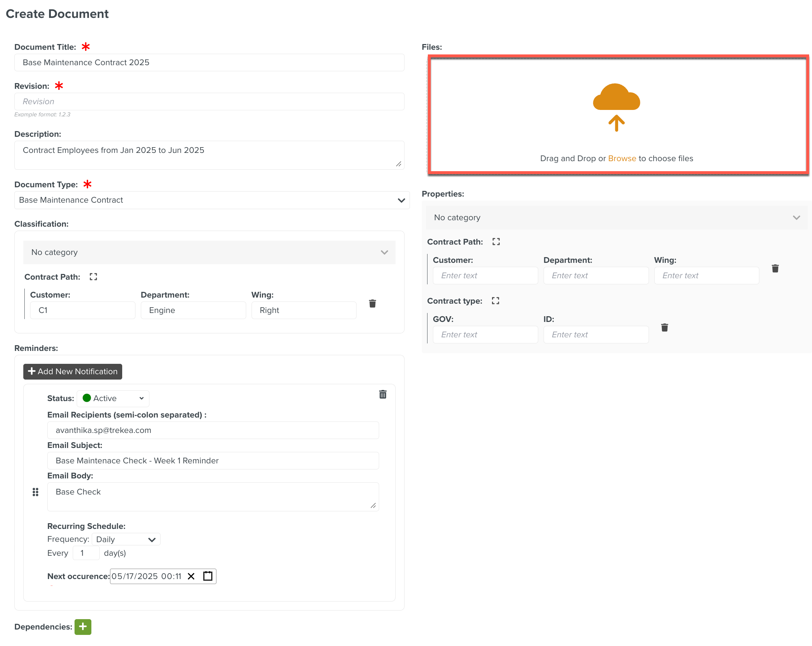
Task: Delete the Properties Contract Path row
Action: click(x=775, y=269)
